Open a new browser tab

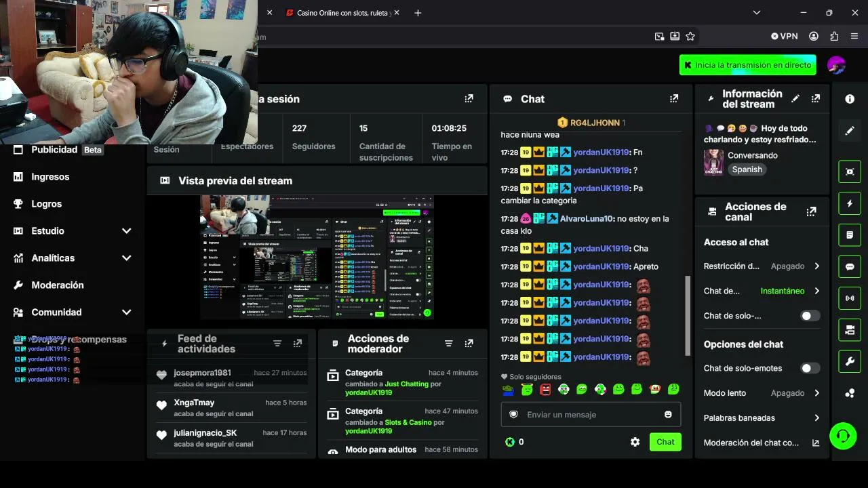pos(418,13)
